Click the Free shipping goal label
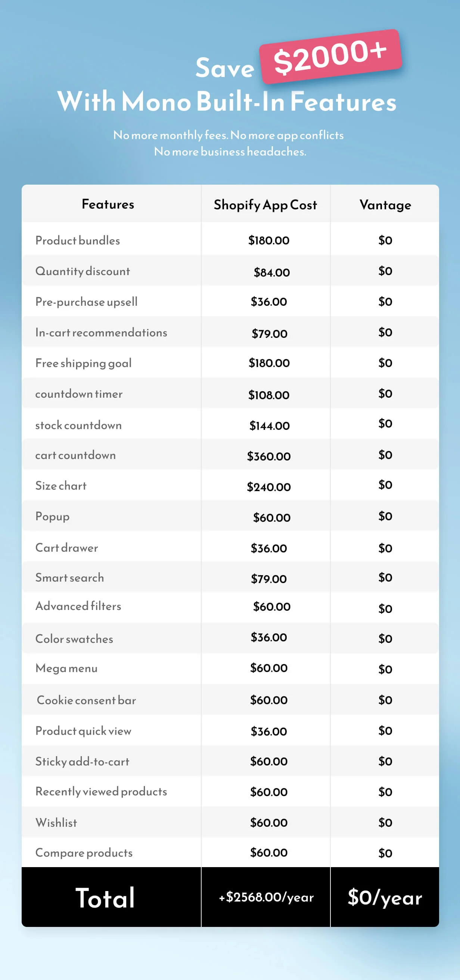 point(83,363)
